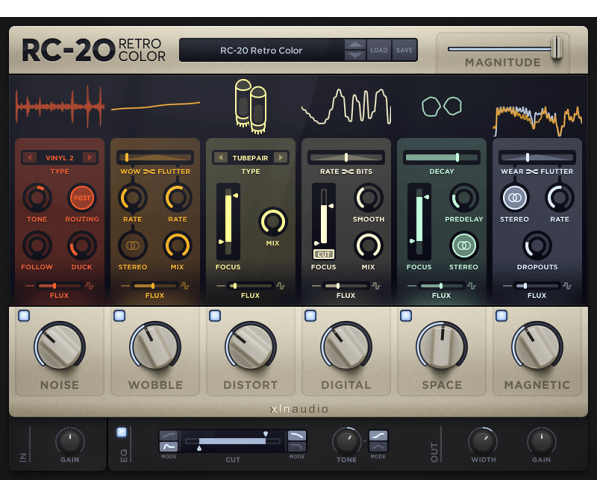Click the SAVE preset button

[x=404, y=50]
